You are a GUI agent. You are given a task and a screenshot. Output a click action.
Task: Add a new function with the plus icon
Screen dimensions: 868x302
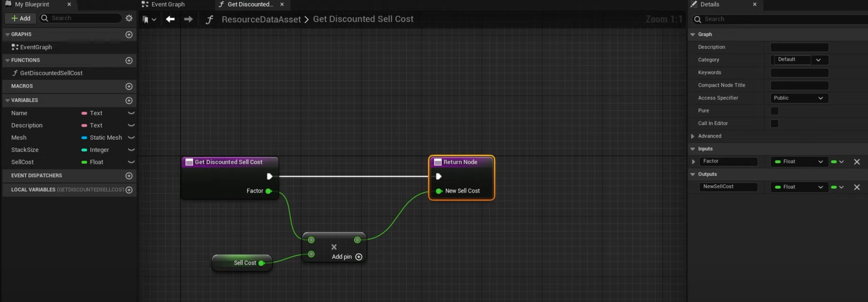(129, 60)
